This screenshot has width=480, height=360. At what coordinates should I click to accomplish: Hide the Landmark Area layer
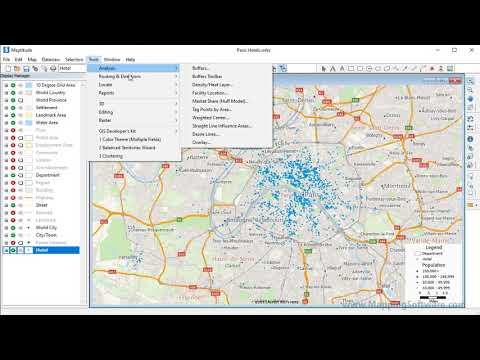pos(13,115)
